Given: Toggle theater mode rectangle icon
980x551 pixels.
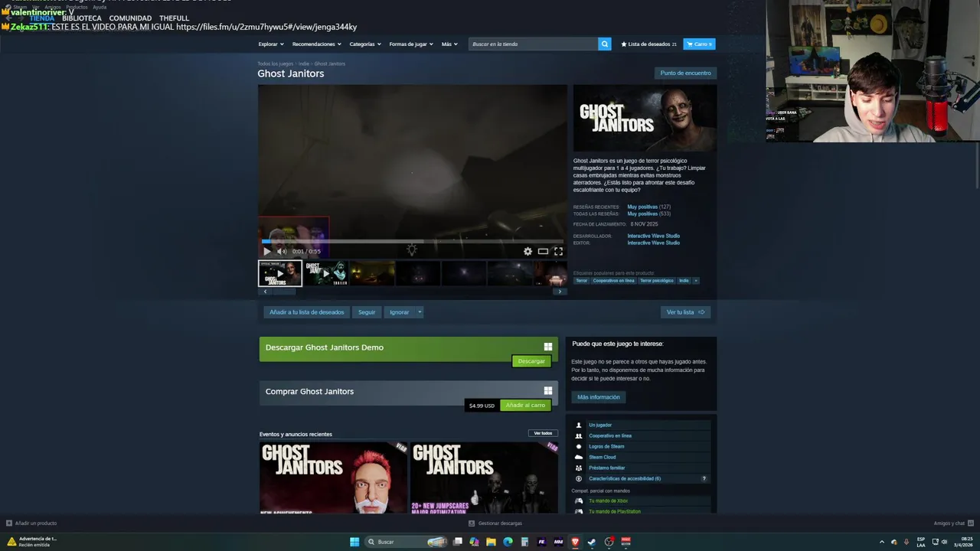Looking at the screenshot, I should (543, 251).
